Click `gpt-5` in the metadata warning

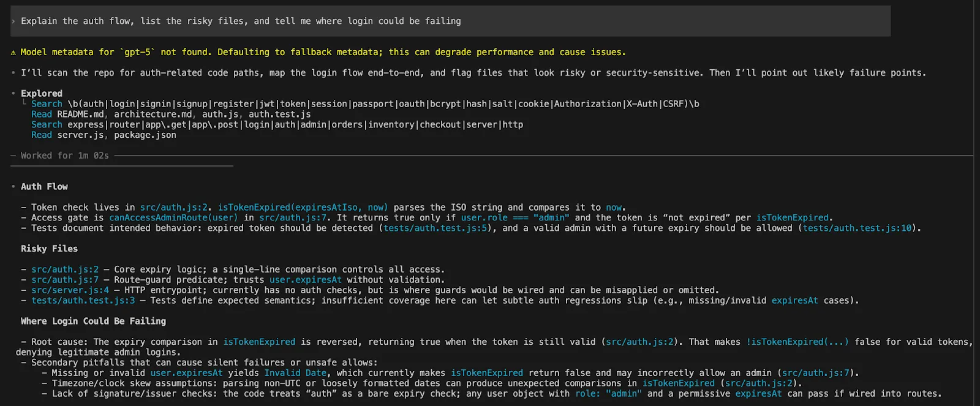138,52
